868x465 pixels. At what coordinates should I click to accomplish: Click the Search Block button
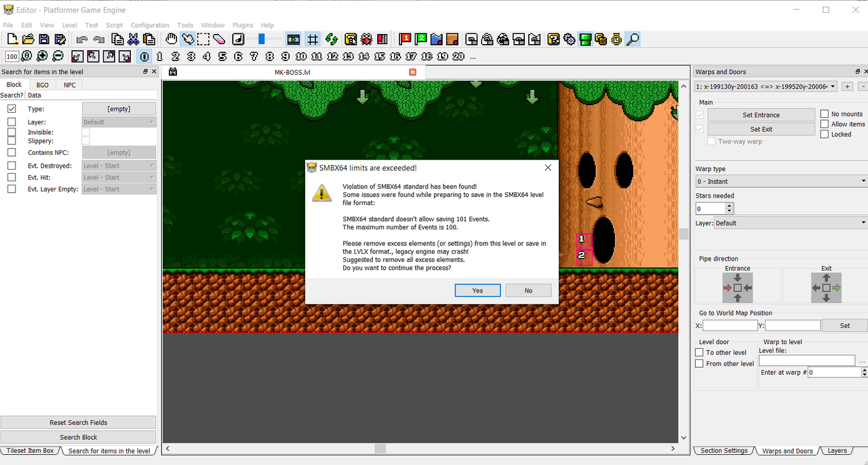coord(78,437)
